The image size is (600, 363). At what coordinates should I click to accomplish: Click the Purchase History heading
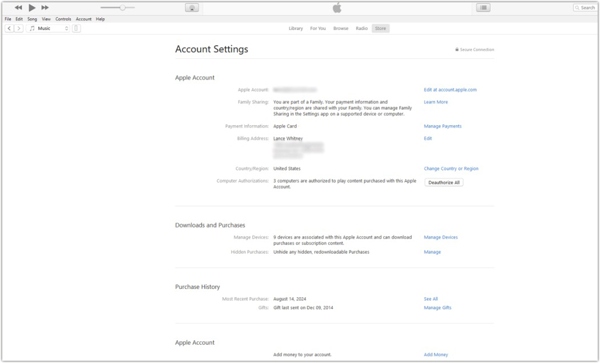pos(197,287)
